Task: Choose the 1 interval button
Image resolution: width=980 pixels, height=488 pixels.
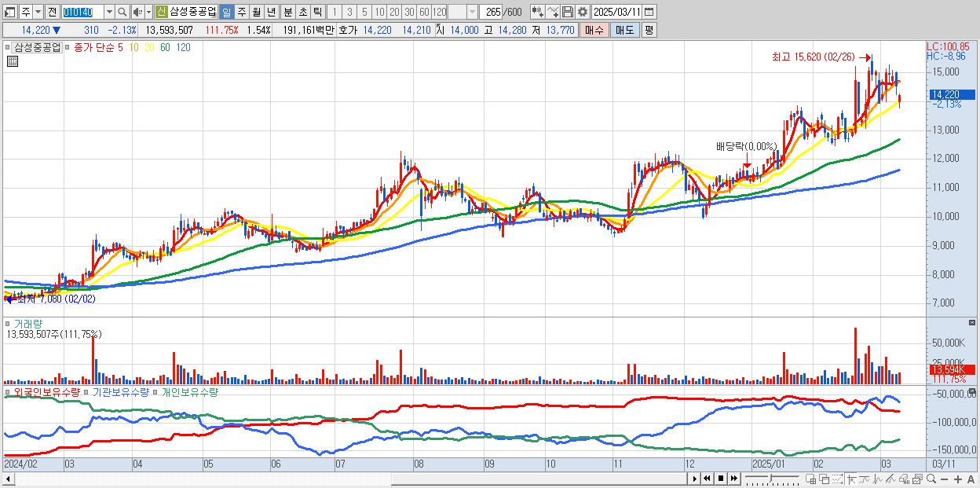Action: click(334, 12)
